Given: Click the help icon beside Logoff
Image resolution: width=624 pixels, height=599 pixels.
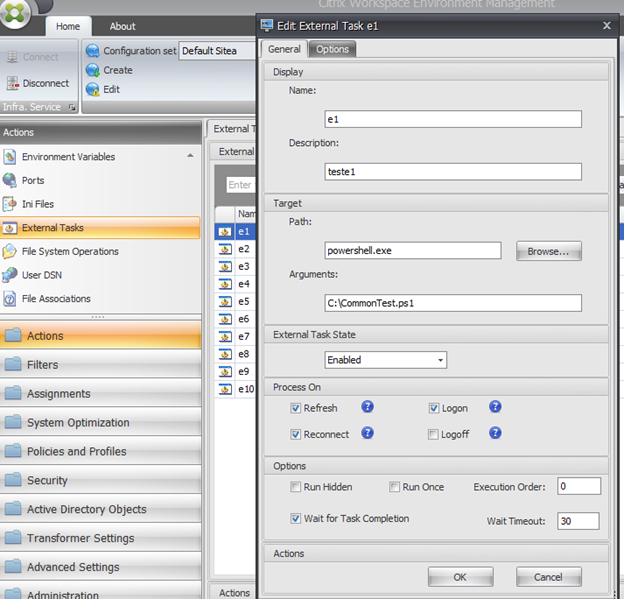Looking at the screenshot, I should [x=494, y=433].
